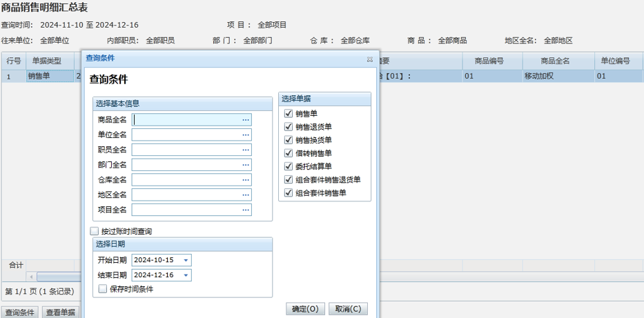Viewport: 644px width, 318px height.
Task: Open the 部门全名 ellipsis selector icon
Action: [245, 166]
